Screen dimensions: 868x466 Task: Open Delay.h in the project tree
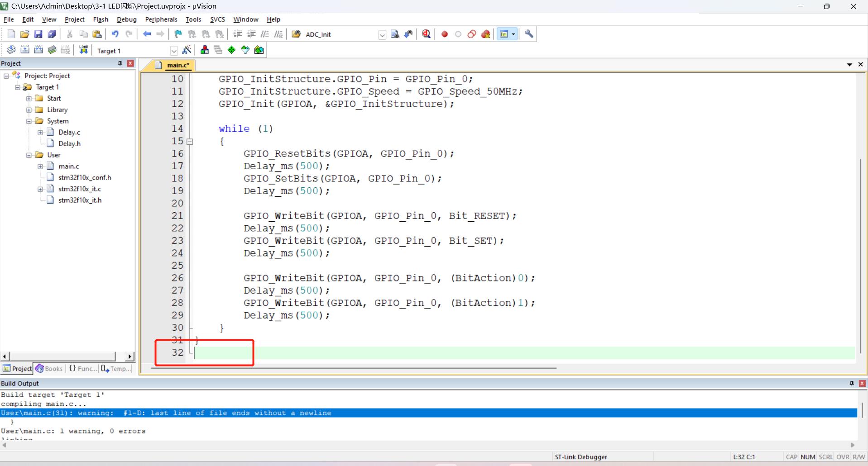(x=69, y=144)
